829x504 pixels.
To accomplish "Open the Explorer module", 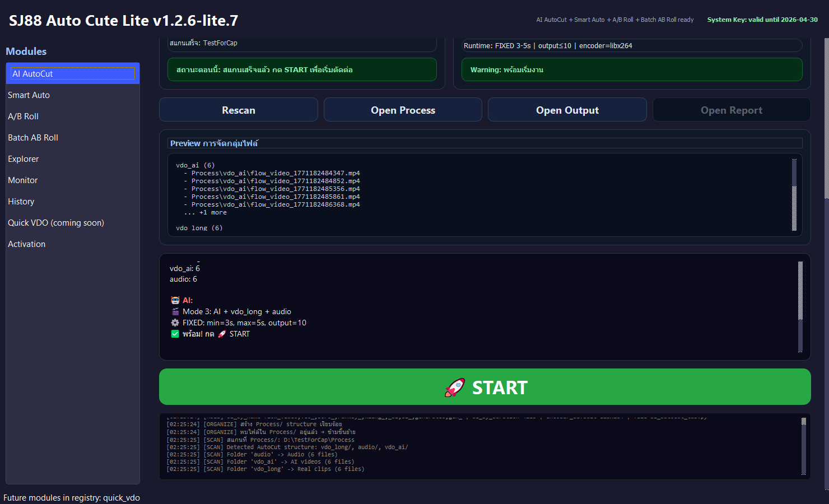I will (x=24, y=159).
